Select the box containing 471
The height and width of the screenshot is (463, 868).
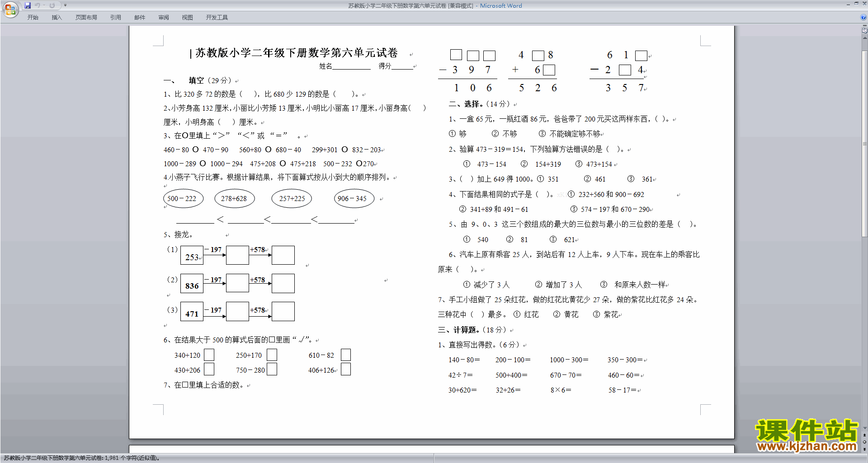pos(192,312)
